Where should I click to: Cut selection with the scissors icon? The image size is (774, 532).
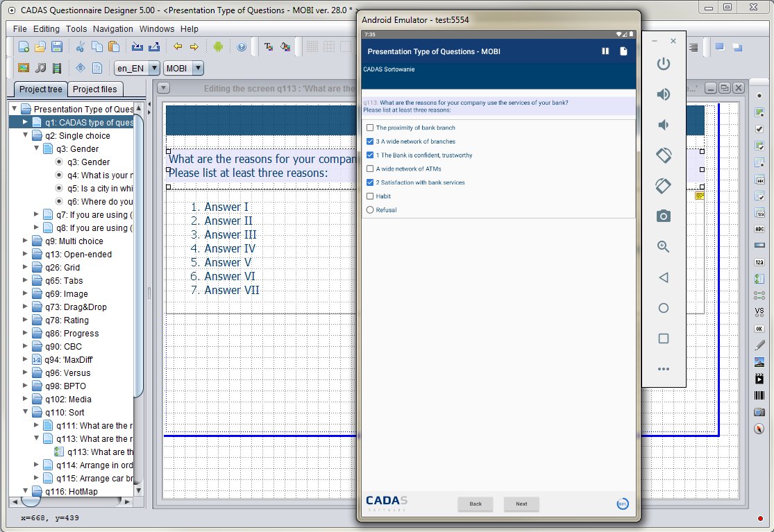[x=81, y=47]
